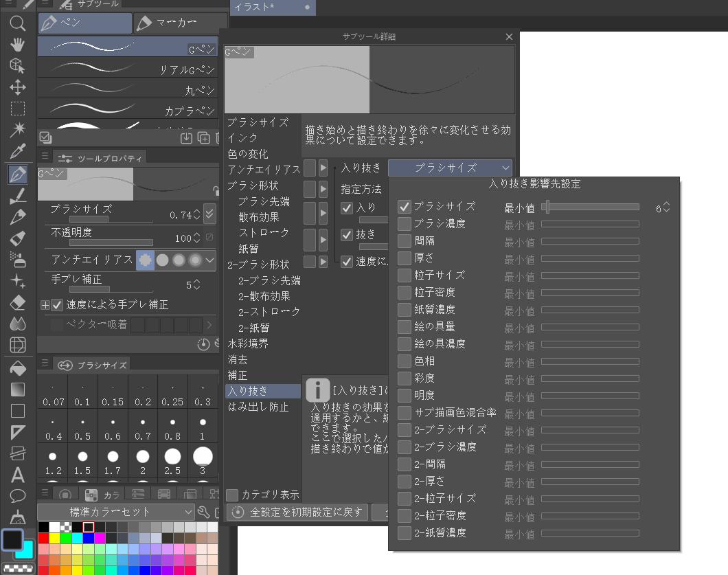Click the main drawing color swatch

(x=12, y=540)
